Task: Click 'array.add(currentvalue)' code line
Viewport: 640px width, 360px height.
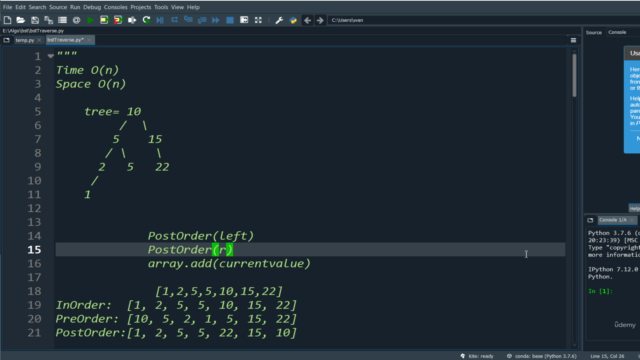Action: coord(229,264)
